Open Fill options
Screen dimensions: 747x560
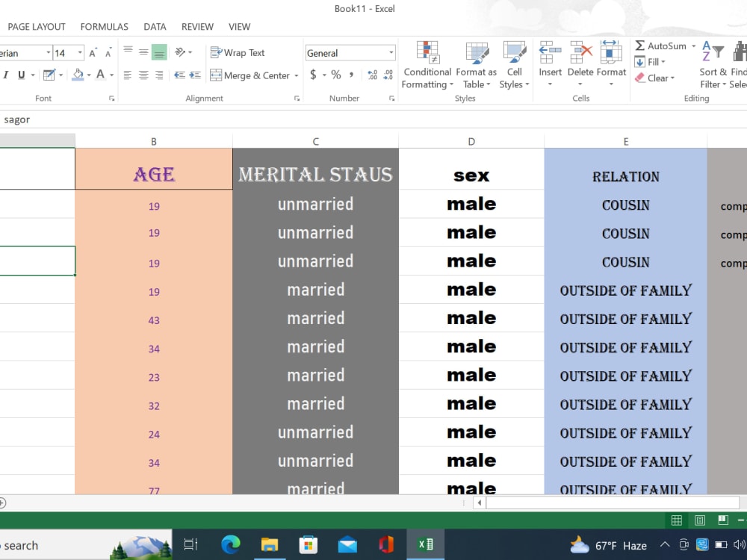(x=650, y=62)
